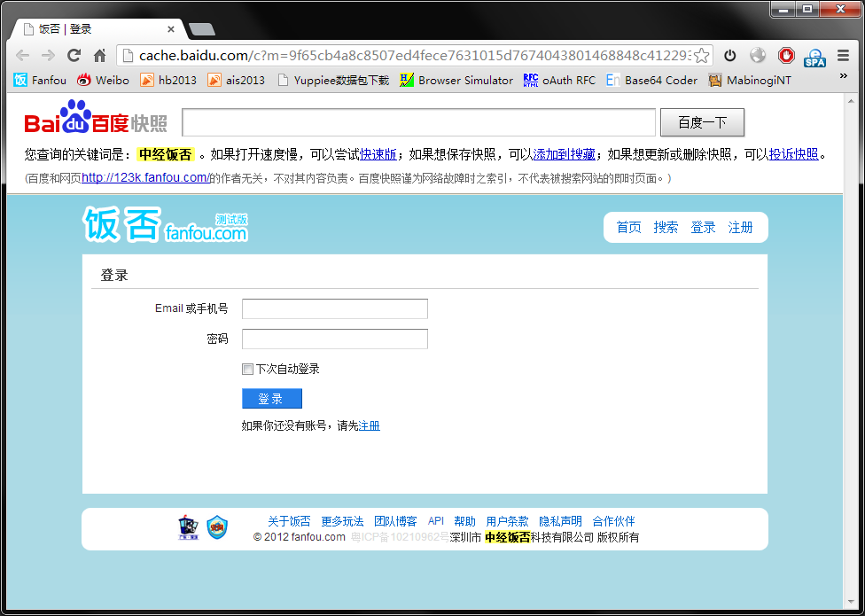Open the 合作伙伴 footer link

tap(613, 521)
